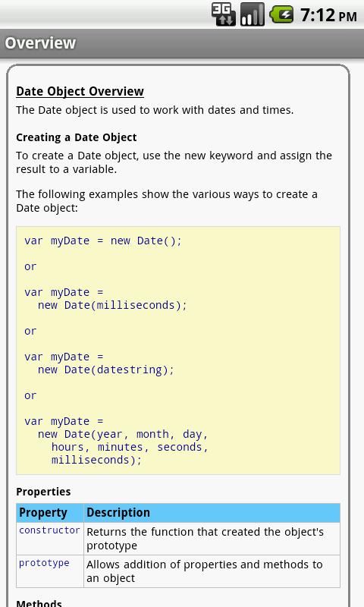The width and height of the screenshot is (364, 607).
Task: Tap the new Date(datestring) code line
Action: pos(106,370)
